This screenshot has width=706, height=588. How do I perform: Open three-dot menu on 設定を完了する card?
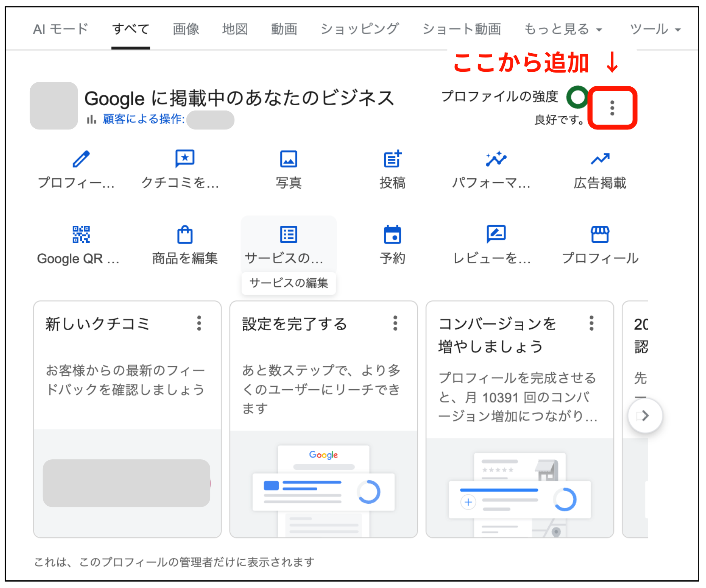point(395,323)
